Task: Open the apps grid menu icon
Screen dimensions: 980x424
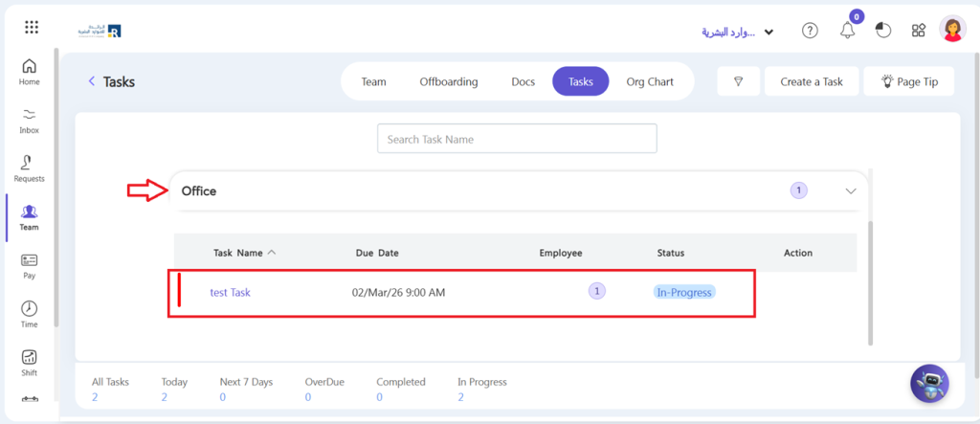Action: point(32,28)
